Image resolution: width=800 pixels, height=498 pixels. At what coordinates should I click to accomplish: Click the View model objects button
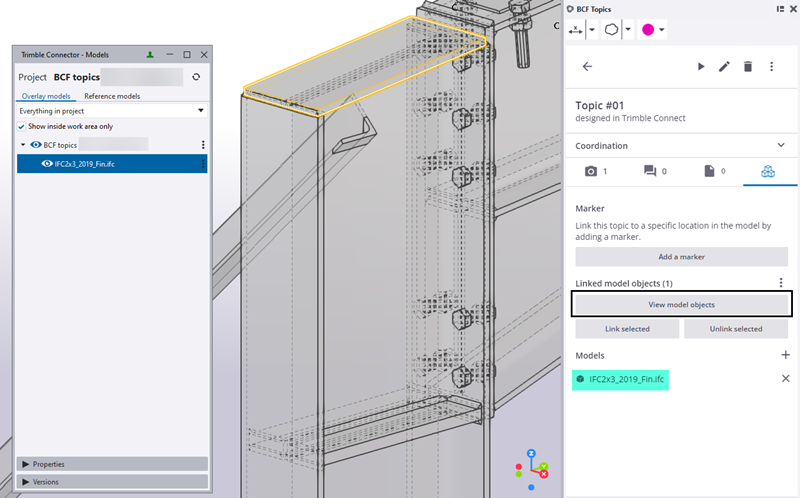681,304
